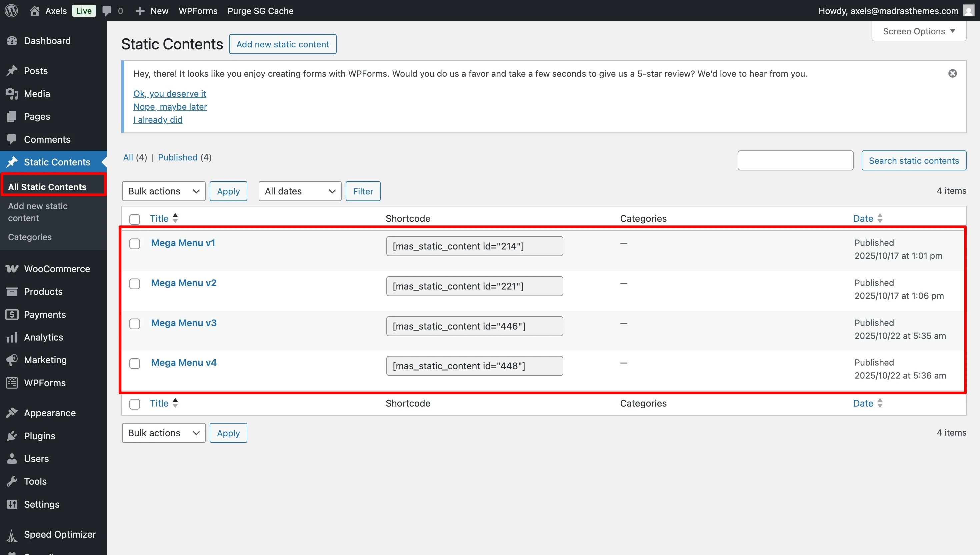Viewport: 980px width, 555px height.
Task: Click the Marketing megaphone icon
Action: pos(12,360)
